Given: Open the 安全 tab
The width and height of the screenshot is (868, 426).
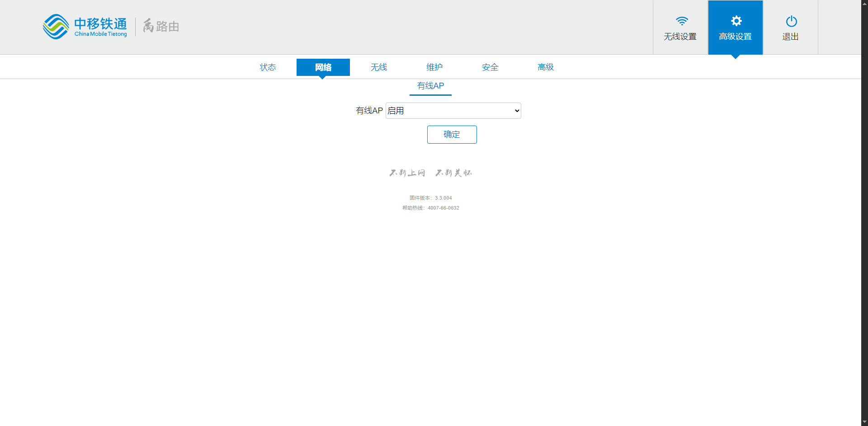Looking at the screenshot, I should [490, 67].
